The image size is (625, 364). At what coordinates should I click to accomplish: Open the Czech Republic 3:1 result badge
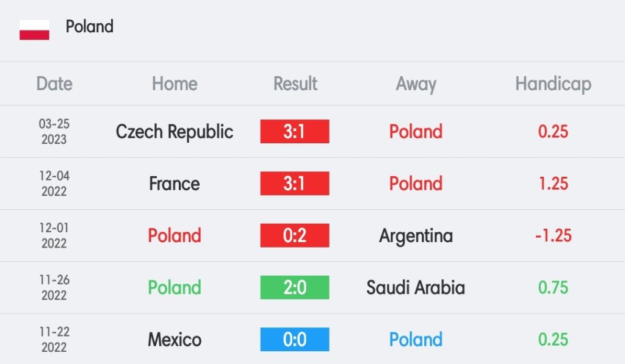295,132
